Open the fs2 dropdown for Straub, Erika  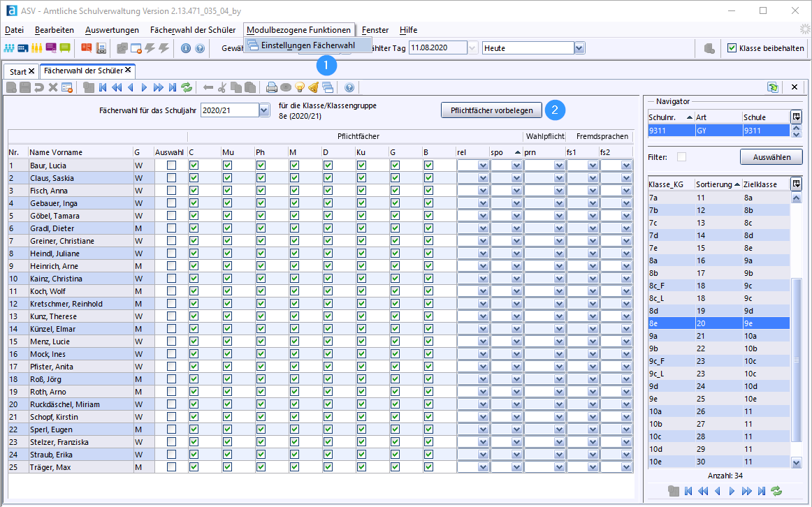[x=627, y=455]
